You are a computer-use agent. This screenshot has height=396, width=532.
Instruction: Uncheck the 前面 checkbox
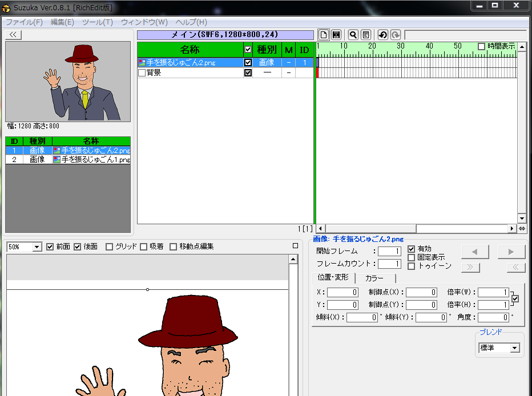click(50, 247)
